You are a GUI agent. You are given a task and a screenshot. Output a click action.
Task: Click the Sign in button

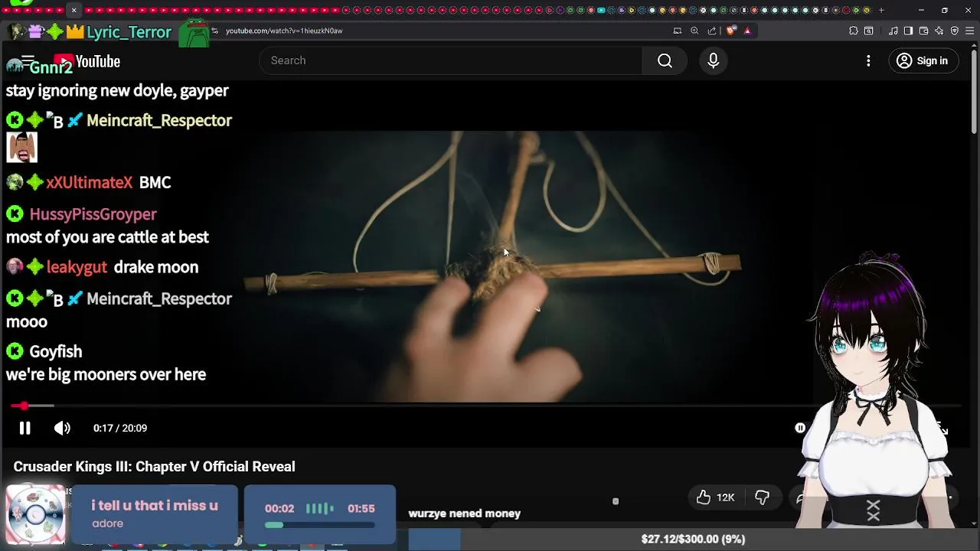pyautogui.click(x=923, y=60)
